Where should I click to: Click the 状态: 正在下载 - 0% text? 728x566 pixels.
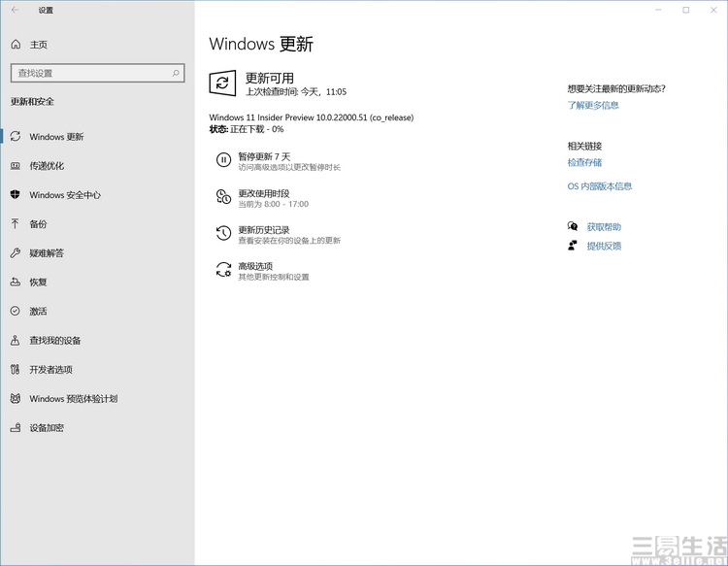pyautogui.click(x=247, y=129)
